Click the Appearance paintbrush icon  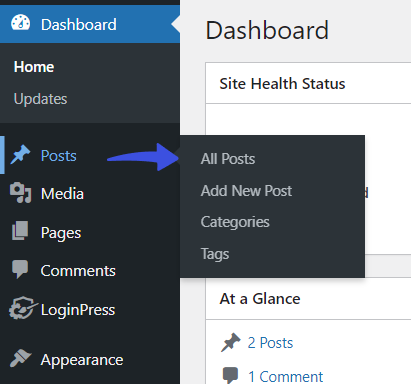pyautogui.click(x=20, y=358)
